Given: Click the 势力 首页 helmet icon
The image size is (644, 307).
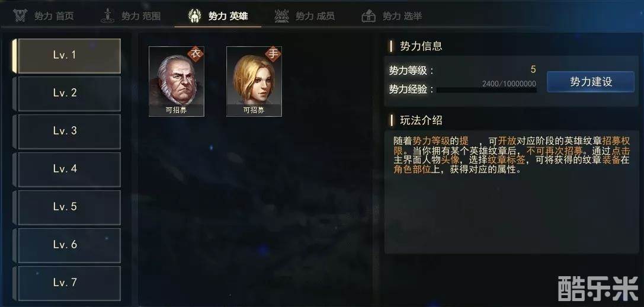Looking at the screenshot, I should coord(20,16).
